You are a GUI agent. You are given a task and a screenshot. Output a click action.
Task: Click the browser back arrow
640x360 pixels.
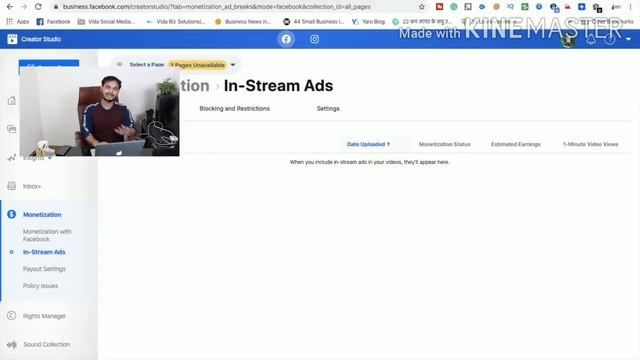click(10, 7)
